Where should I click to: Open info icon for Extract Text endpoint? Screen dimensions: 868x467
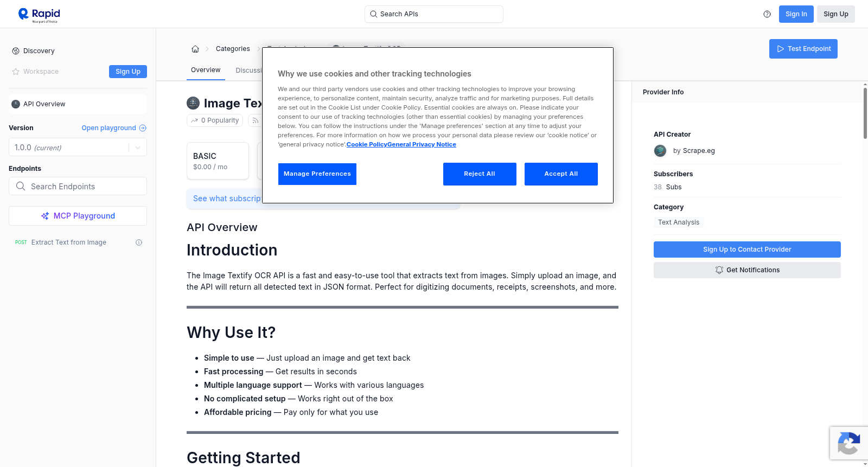[x=139, y=242]
